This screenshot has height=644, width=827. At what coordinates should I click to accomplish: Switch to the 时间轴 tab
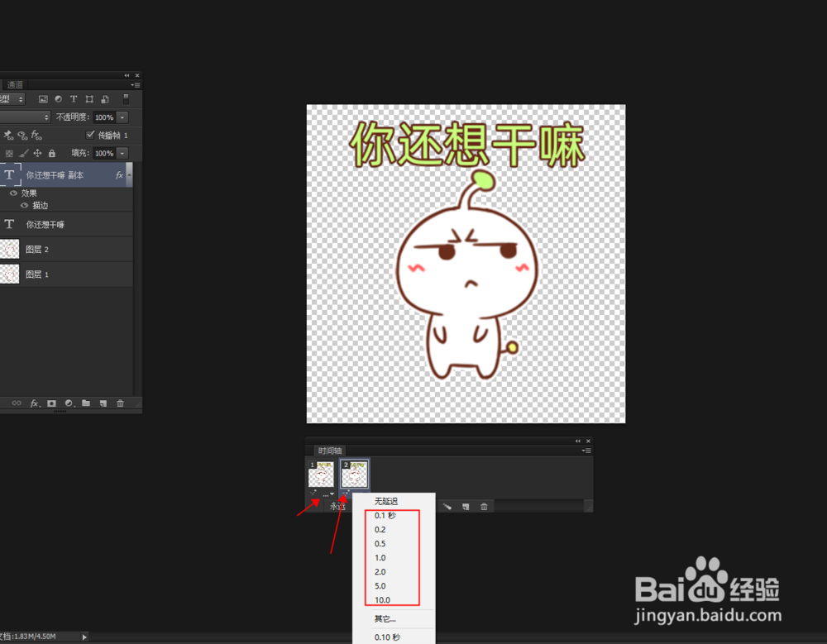pos(330,451)
